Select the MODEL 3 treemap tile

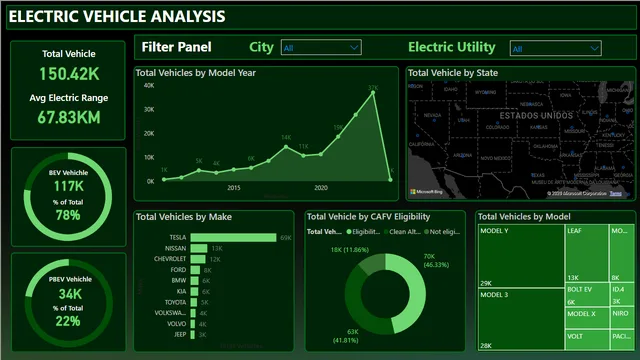point(521,319)
